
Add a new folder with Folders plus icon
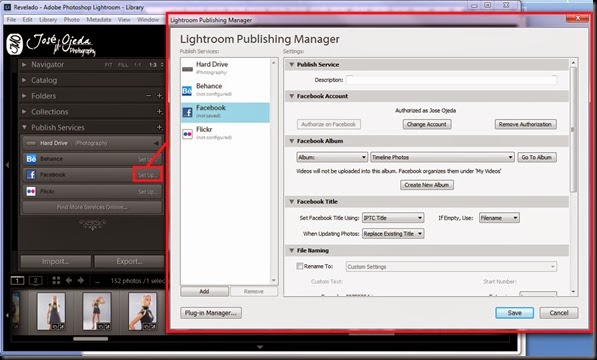(x=160, y=96)
